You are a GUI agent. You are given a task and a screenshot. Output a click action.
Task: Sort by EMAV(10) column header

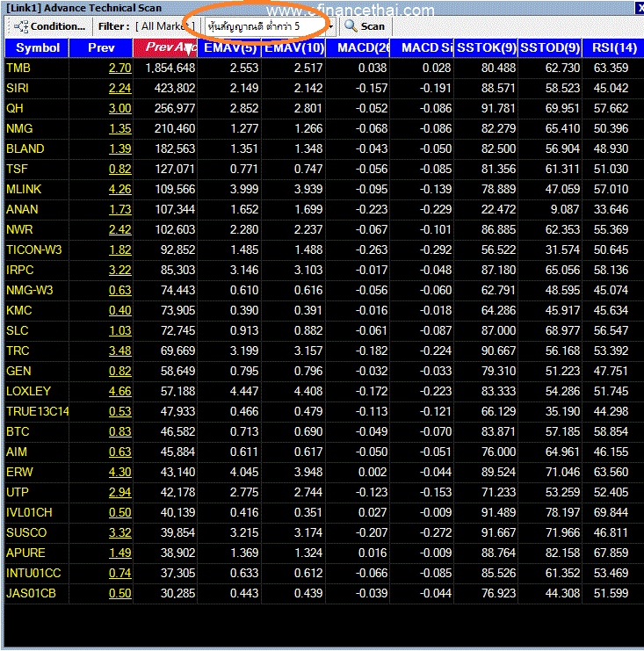pyautogui.click(x=293, y=47)
